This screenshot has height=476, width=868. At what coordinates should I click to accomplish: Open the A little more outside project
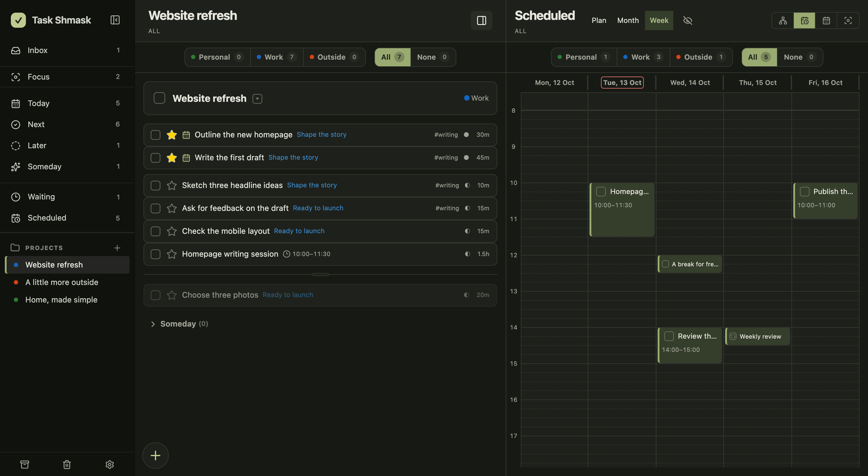point(68,282)
